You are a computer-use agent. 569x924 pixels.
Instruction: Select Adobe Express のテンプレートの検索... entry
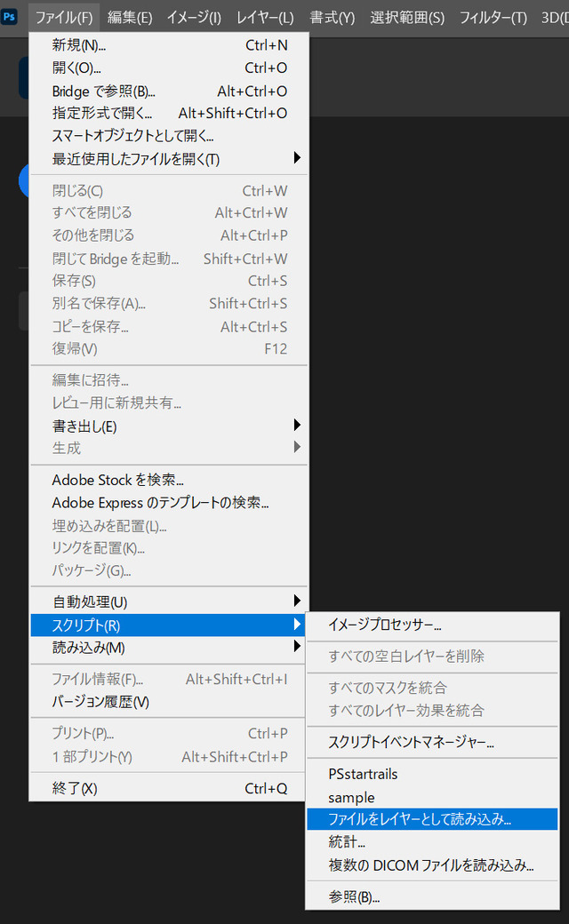169,503
